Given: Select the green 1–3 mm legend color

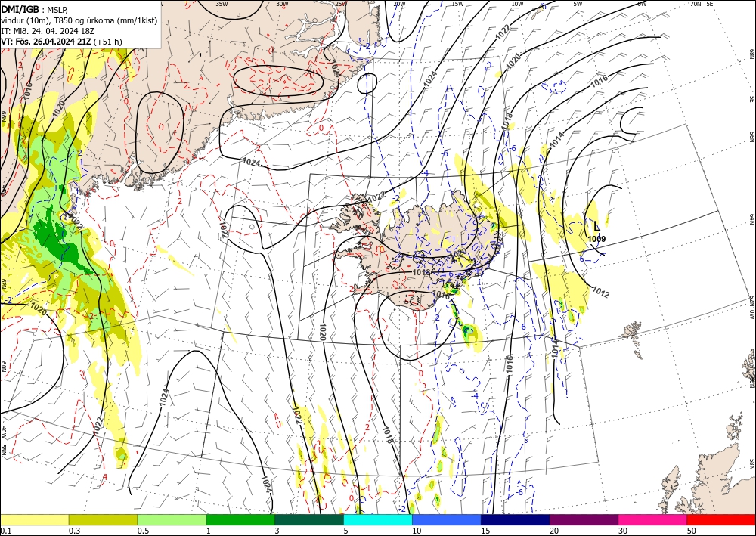Looking at the screenshot, I should coord(240,519).
